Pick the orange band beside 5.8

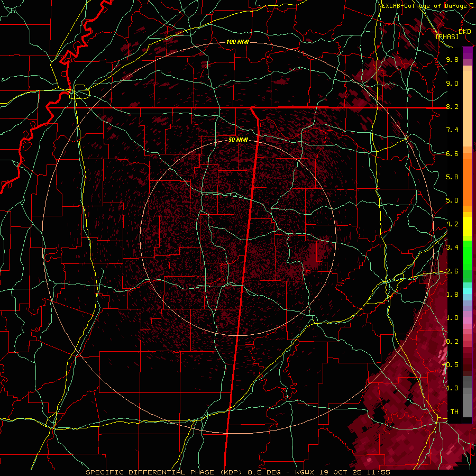(x=467, y=182)
